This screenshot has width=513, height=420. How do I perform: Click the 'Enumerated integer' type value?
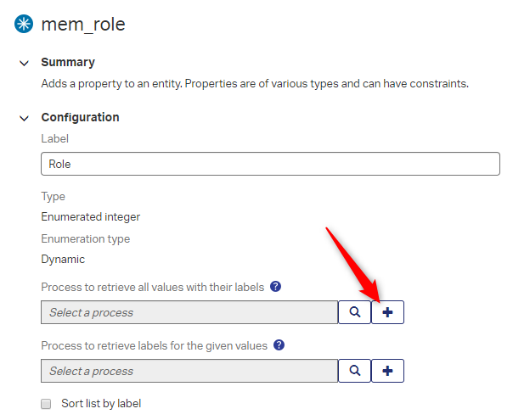(x=91, y=217)
